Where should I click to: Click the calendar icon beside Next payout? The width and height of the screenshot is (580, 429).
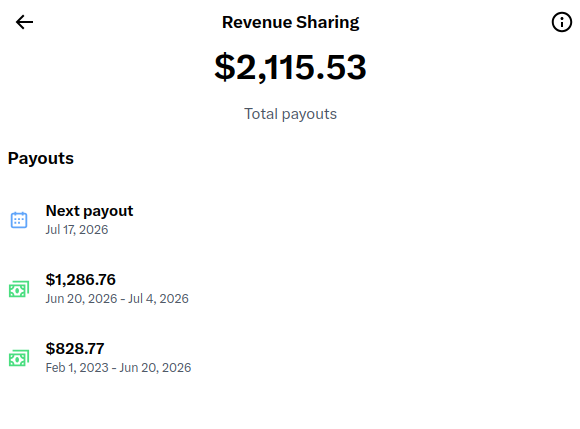[19, 220]
